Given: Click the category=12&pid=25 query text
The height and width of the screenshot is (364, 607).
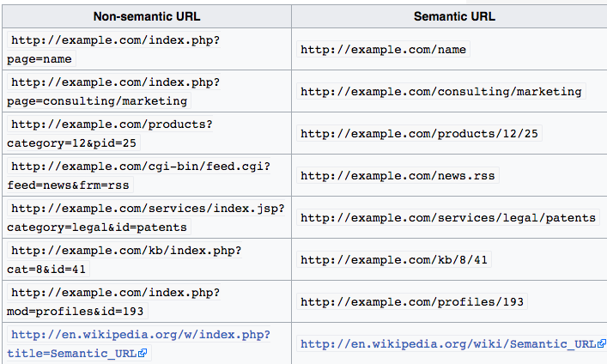Looking at the screenshot, I should 71,143.
